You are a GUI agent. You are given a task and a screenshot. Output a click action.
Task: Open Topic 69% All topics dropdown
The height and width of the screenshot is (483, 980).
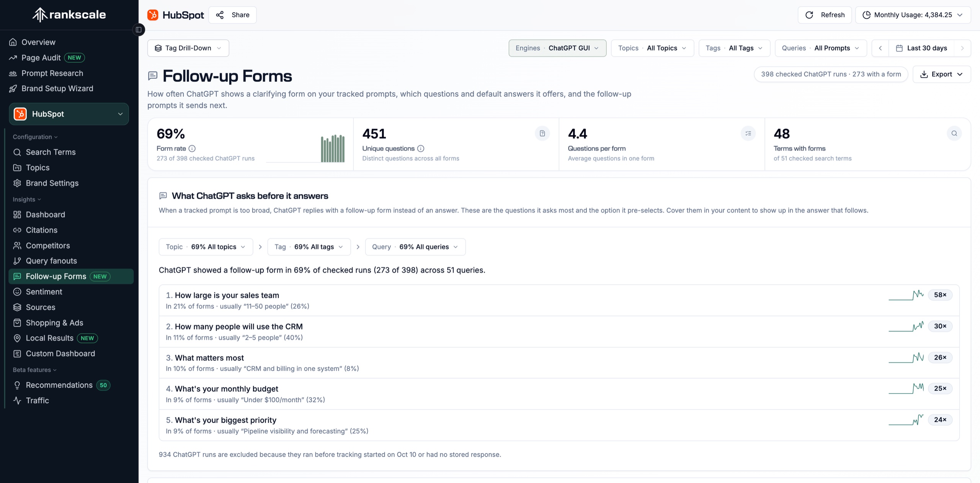[206, 247]
